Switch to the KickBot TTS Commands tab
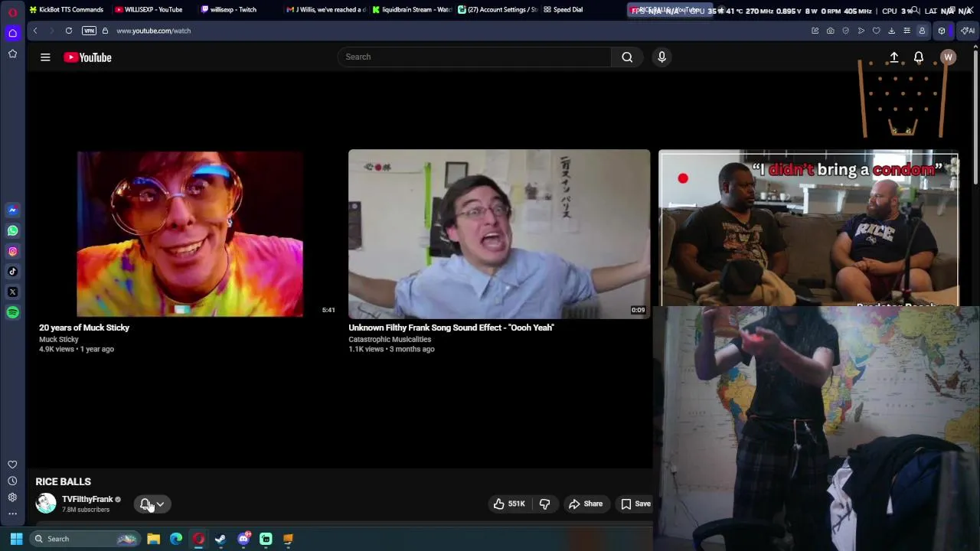980x551 pixels. tap(66, 10)
